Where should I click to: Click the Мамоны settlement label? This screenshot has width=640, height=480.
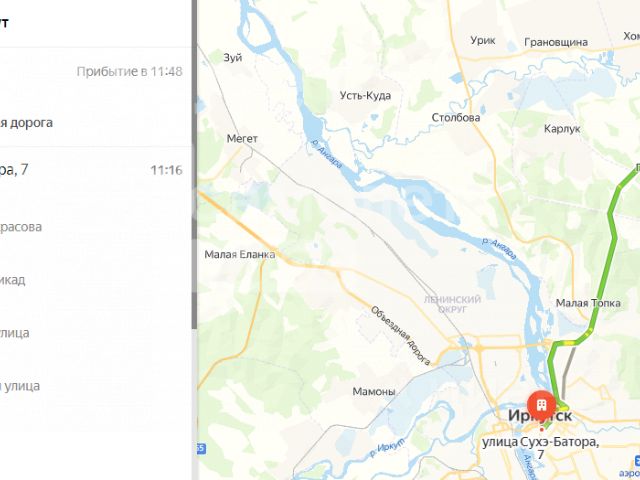click(373, 391)
